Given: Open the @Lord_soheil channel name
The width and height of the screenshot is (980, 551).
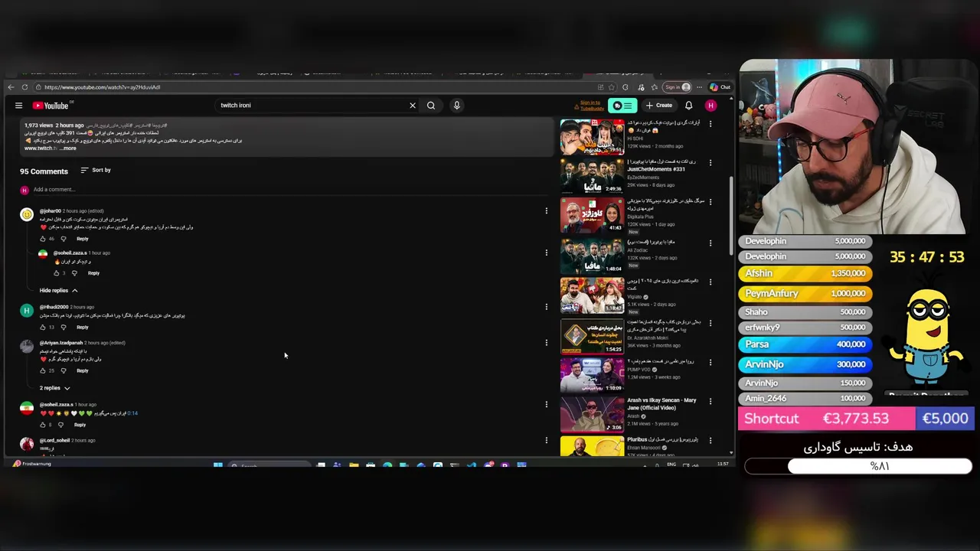Looking at the screenshot, I should (x=54, y=441).
